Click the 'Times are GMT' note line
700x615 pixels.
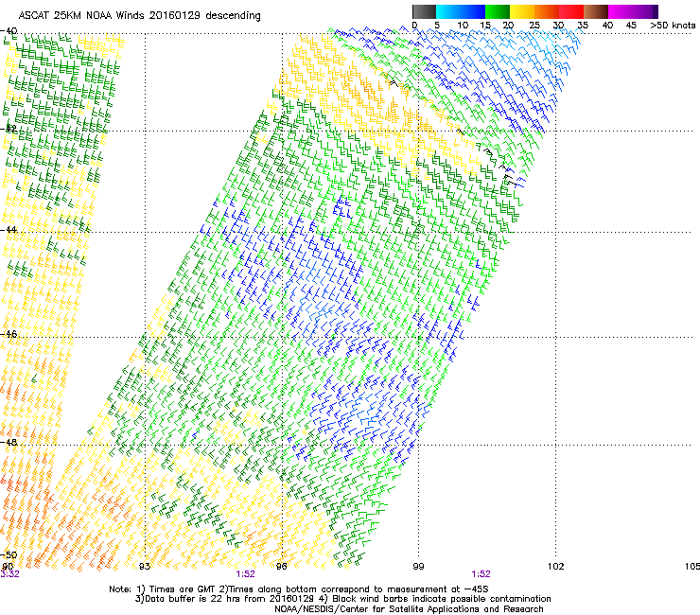click(299, 589)
